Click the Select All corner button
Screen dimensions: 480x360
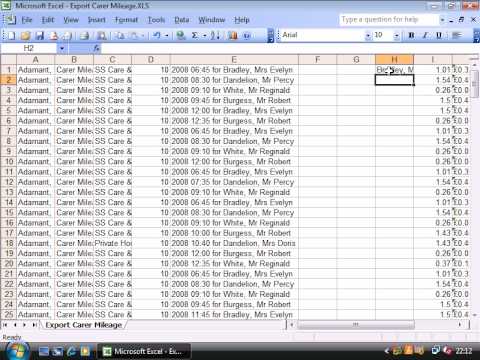pyautogui.click(x=8, y=60)
